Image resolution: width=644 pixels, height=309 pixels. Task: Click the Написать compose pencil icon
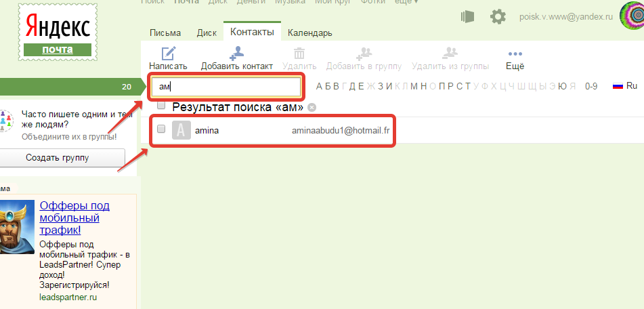tap(168, 53)
